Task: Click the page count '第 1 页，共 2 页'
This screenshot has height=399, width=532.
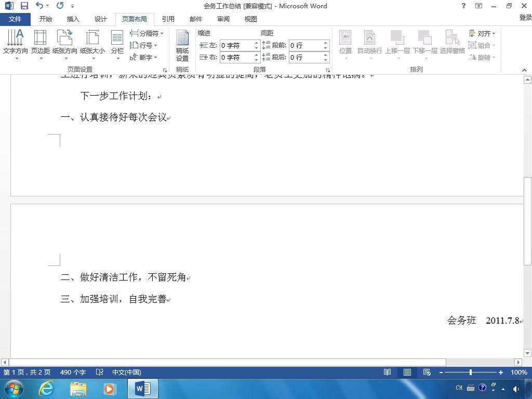Action: pyautogui.click(x=27, y=372)
